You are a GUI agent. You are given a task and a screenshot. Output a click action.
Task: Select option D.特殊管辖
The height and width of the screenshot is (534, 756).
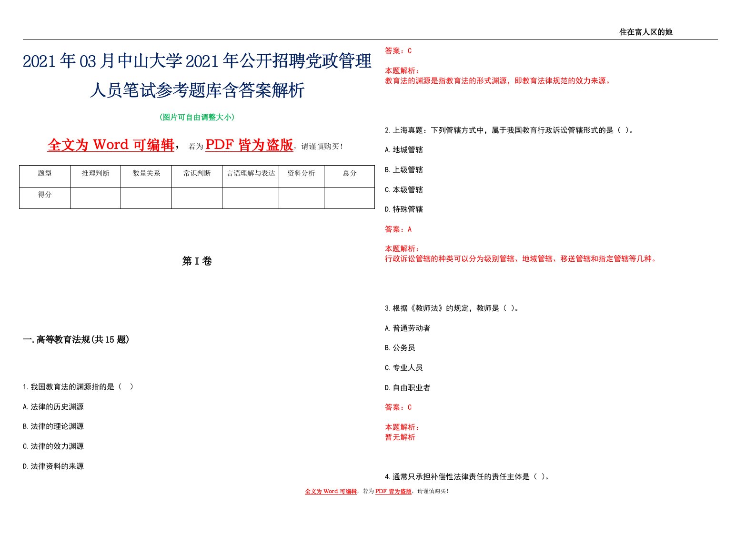(404, 209)
